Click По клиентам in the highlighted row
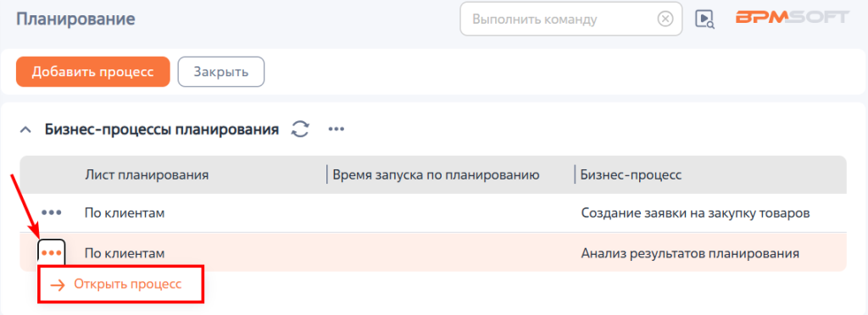This screenshot has width=868, height=315. [125, 253]
